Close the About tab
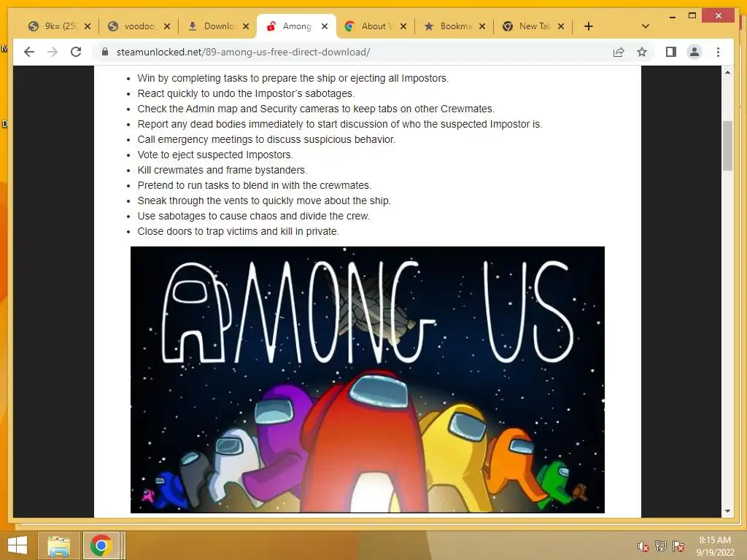 (x=403, y=26)
